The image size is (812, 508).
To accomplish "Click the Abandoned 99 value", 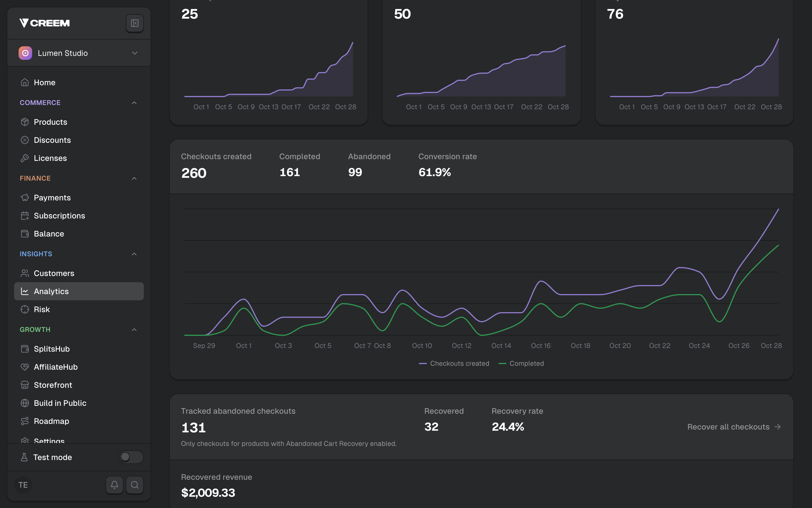I will click(355, 172).
